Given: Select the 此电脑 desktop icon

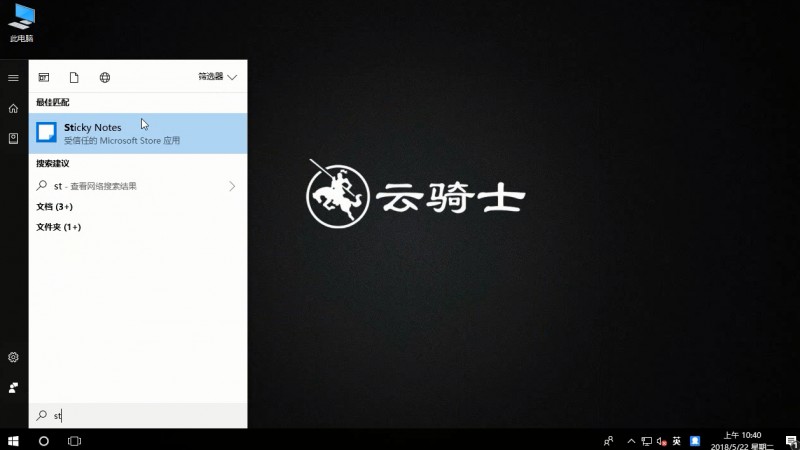Looking at the screenshot, I should [x=21, y=23].
